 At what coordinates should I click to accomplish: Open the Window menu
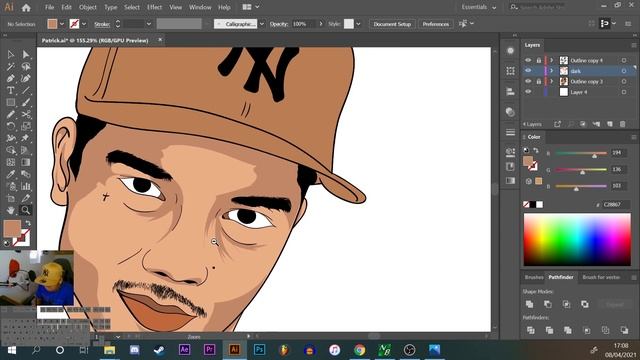pos(200,7)
